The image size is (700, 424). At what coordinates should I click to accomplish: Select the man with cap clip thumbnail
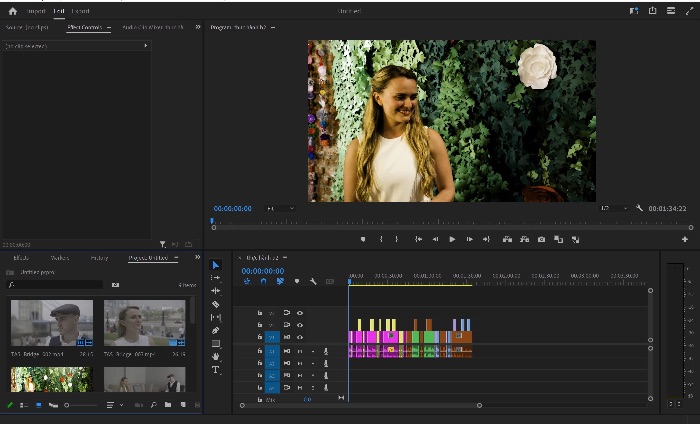[52, 323]
